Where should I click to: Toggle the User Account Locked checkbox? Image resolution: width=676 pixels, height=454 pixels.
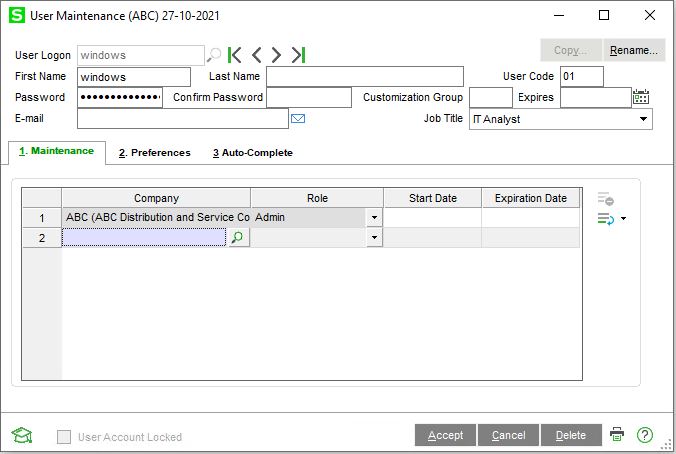point(64,437)
